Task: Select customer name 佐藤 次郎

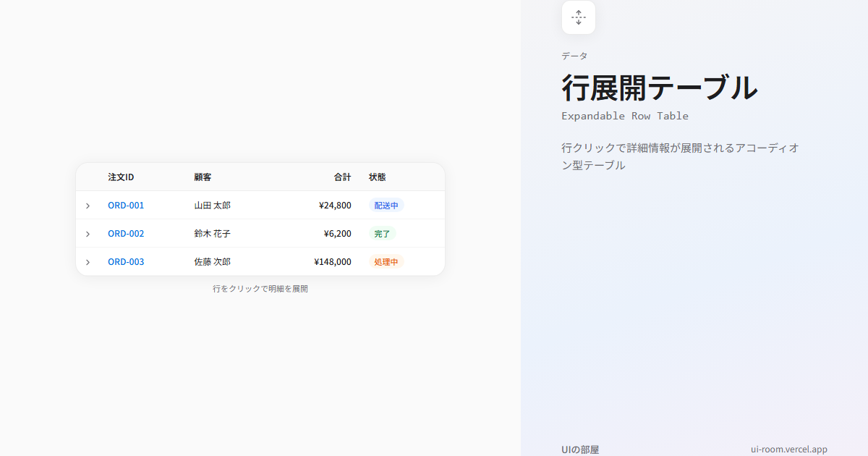Action: 212,262
